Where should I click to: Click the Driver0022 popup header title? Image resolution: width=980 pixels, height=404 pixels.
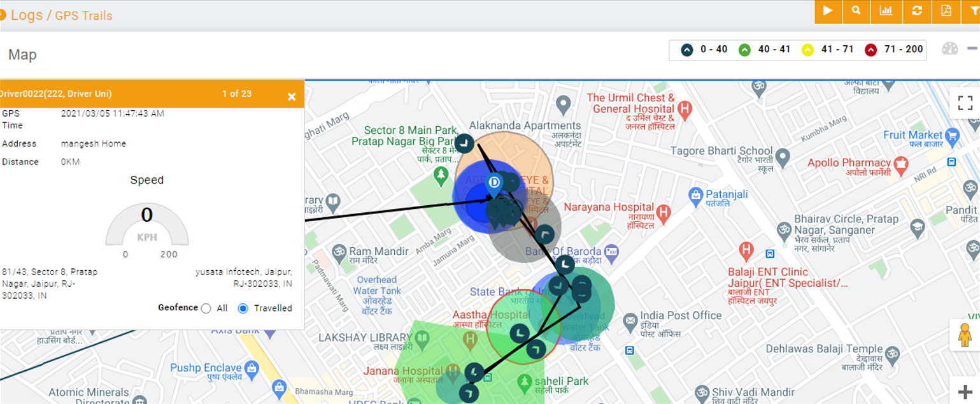tap(56, 94)
